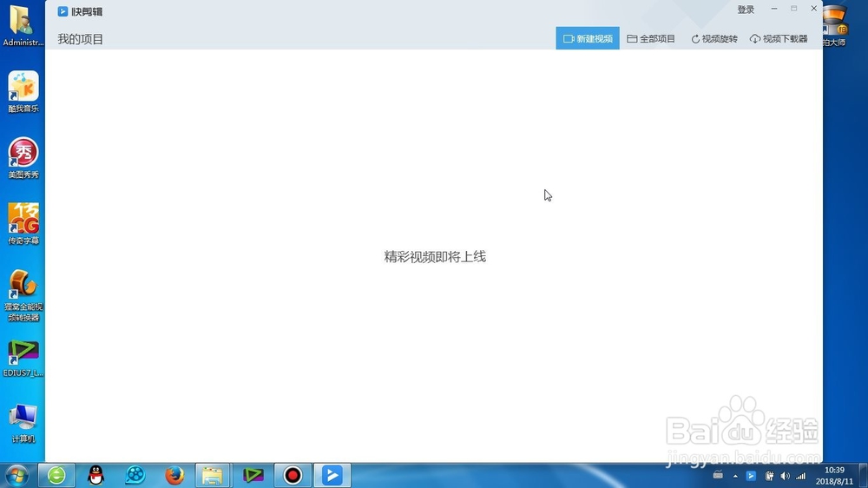Click the 登录 link
The width and height of the screenshot is (868, 488).
click(x=745, y=10)
